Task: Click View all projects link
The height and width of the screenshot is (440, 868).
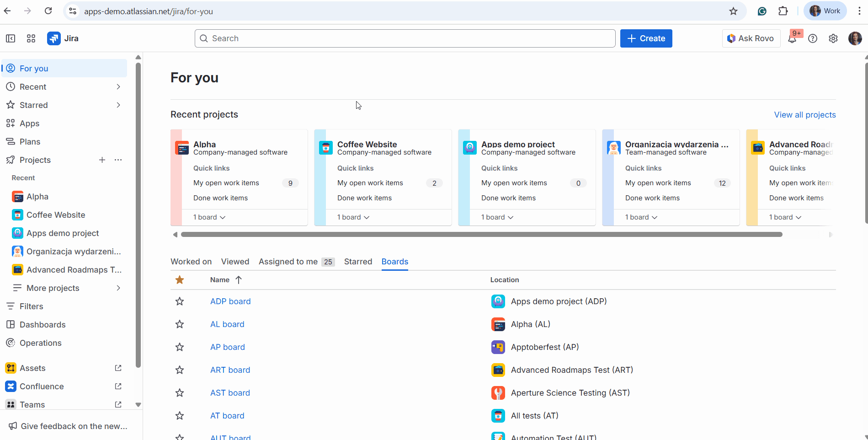Action: coord(805,115)
